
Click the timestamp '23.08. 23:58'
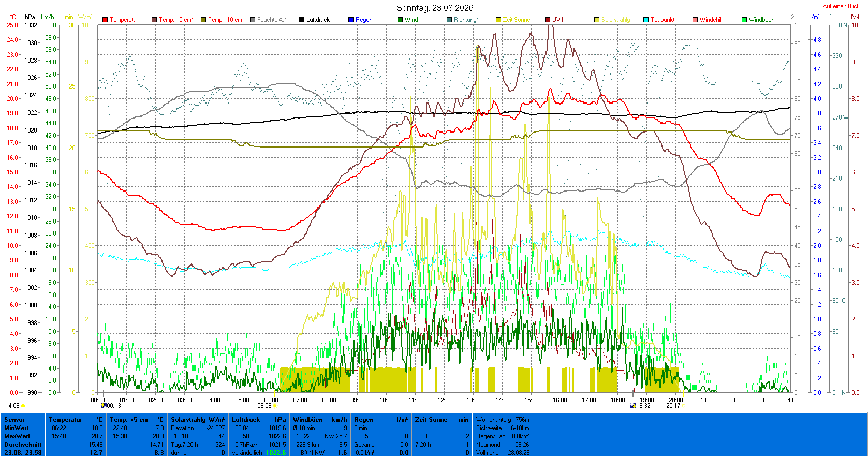[23, 453]
